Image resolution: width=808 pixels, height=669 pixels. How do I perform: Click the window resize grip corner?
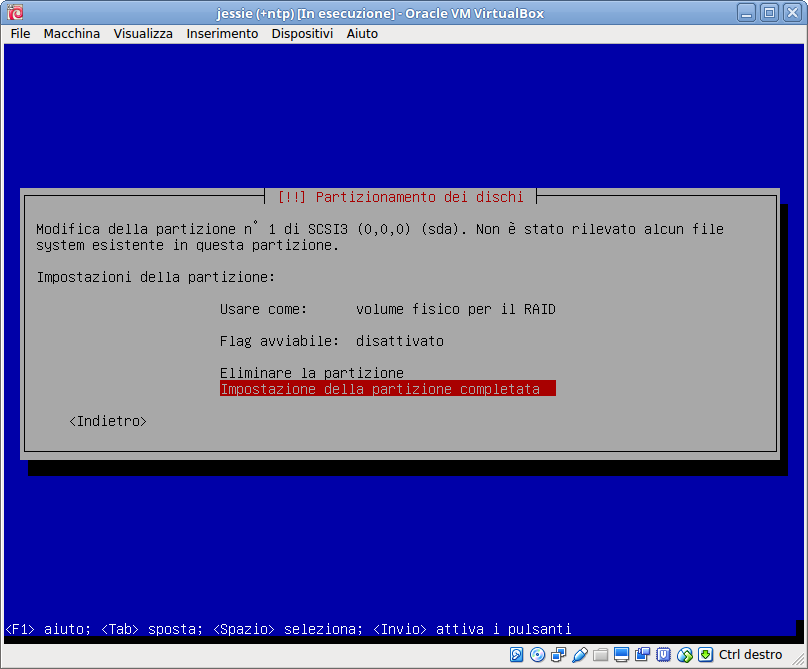coord(799,659)
